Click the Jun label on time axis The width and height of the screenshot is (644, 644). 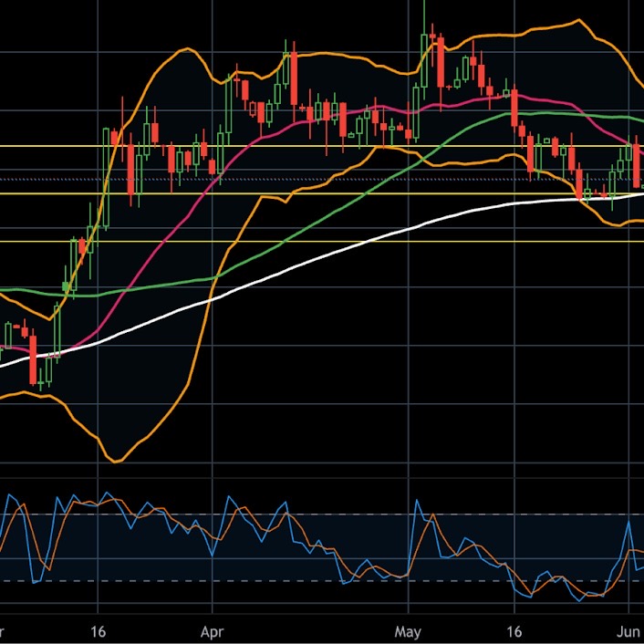coord(629,631)
